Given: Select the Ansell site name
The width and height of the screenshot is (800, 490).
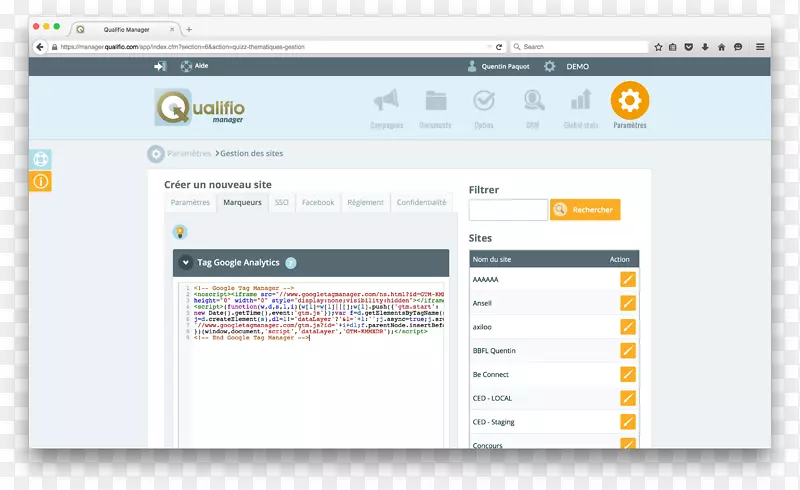Looking at the screenshot, I should pos(482,303).
